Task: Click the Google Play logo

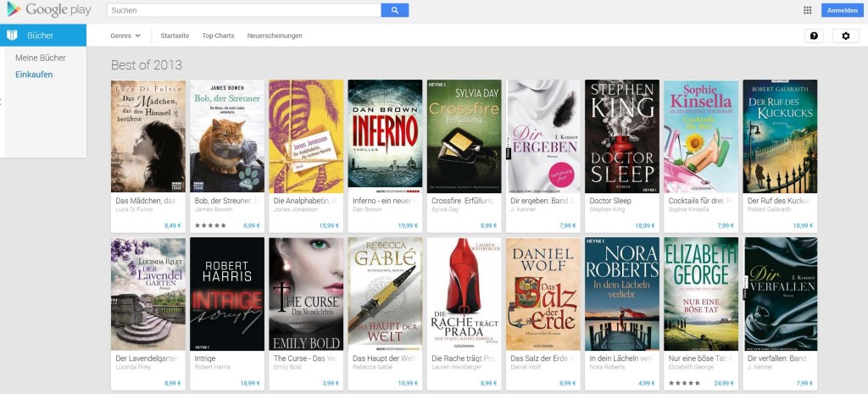Action: pos(48,9)
